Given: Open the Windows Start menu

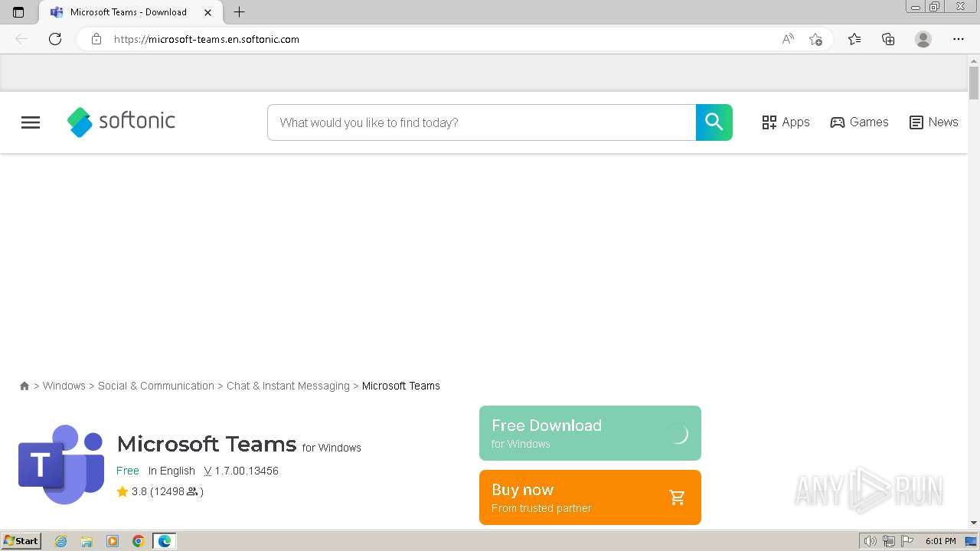Looking at the screenshot, I should 21,541.
